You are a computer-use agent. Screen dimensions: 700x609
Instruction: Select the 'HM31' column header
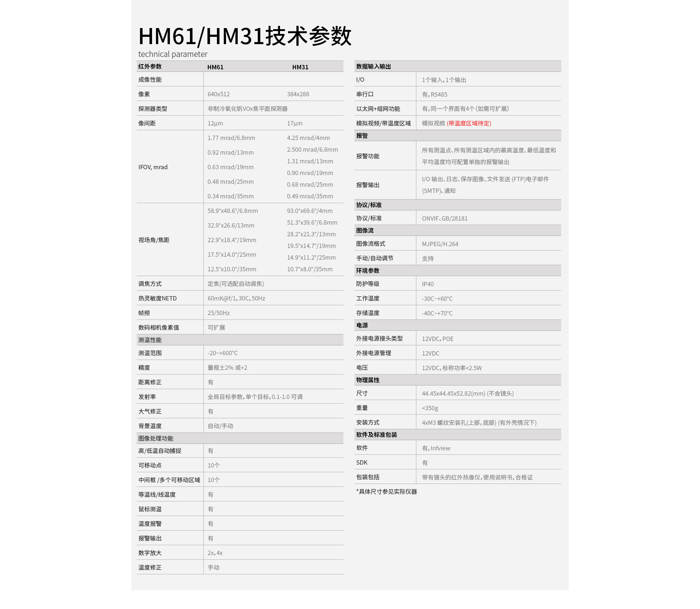click(300, 67)
